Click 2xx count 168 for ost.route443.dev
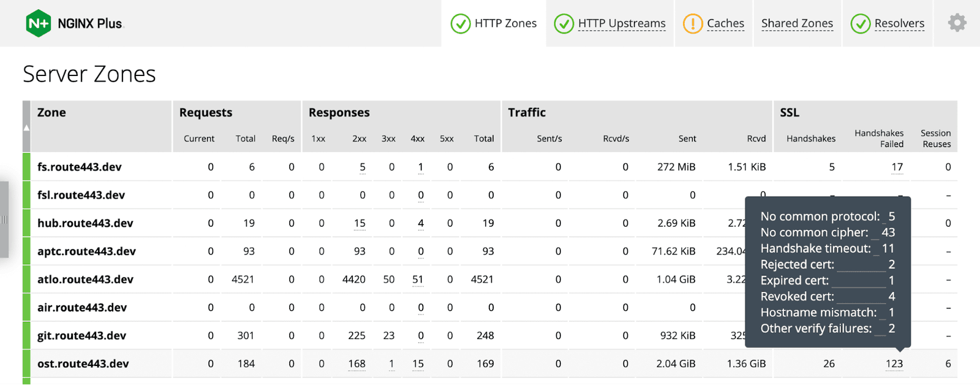Image resolution: width=980 pixels, height=385 pixels. tap(356, 364)
